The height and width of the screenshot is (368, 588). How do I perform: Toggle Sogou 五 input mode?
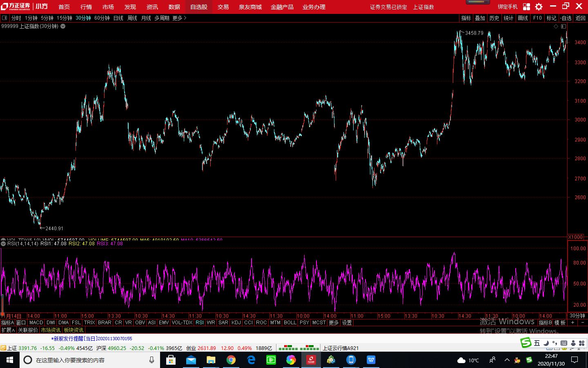[x=537, y=343]
